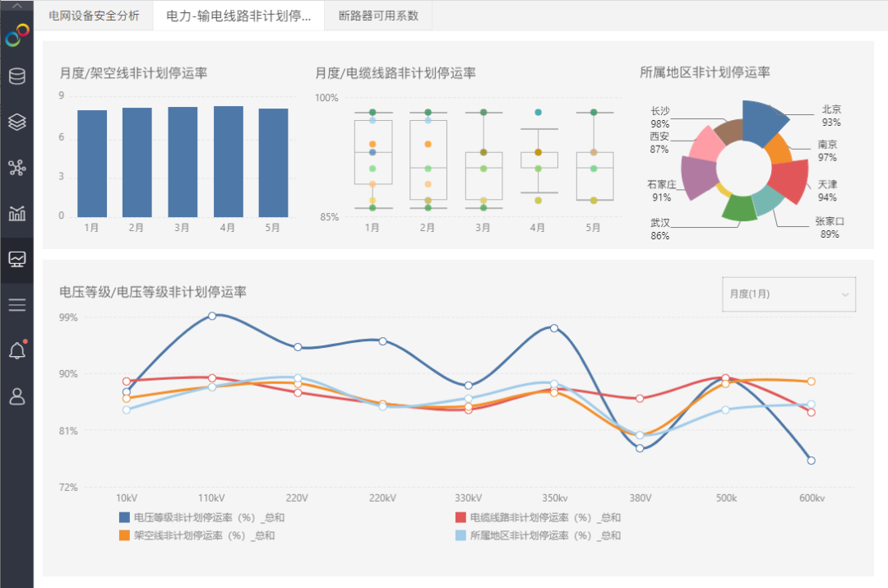Open the dashboard monitor icon in sidebar
Screen dimensions: 888x588
tap(16, 259)
